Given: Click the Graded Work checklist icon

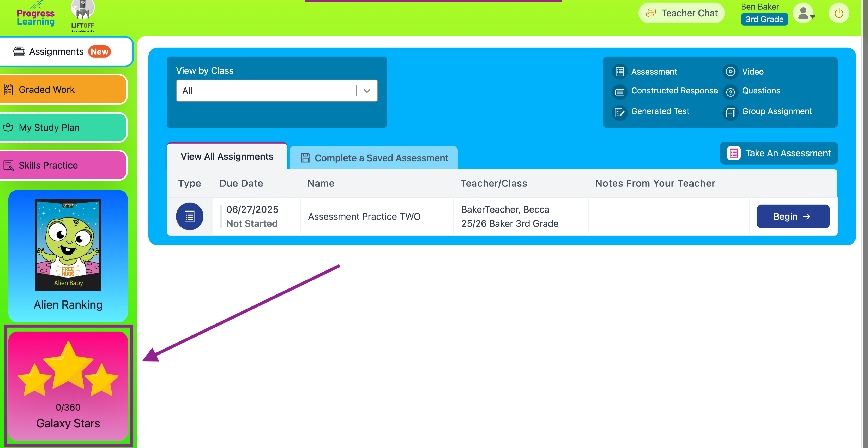Looking at the screenshot, I should pos(8,89).
